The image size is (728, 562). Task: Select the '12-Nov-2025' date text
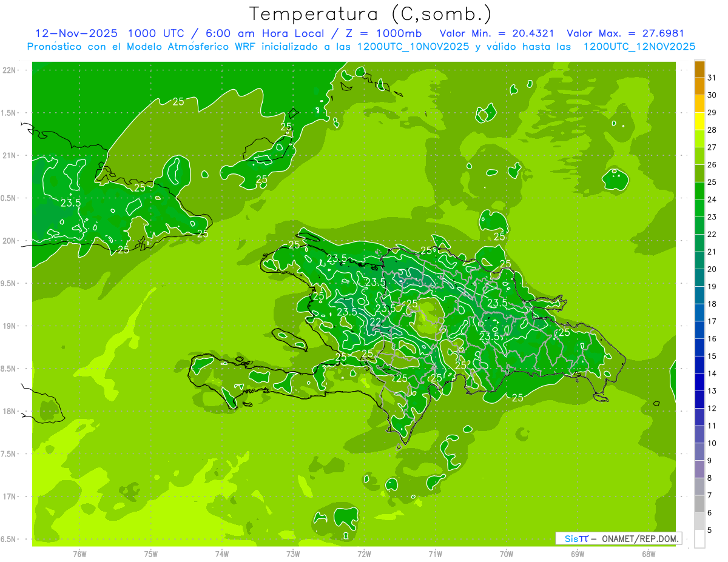coord(76,33)
